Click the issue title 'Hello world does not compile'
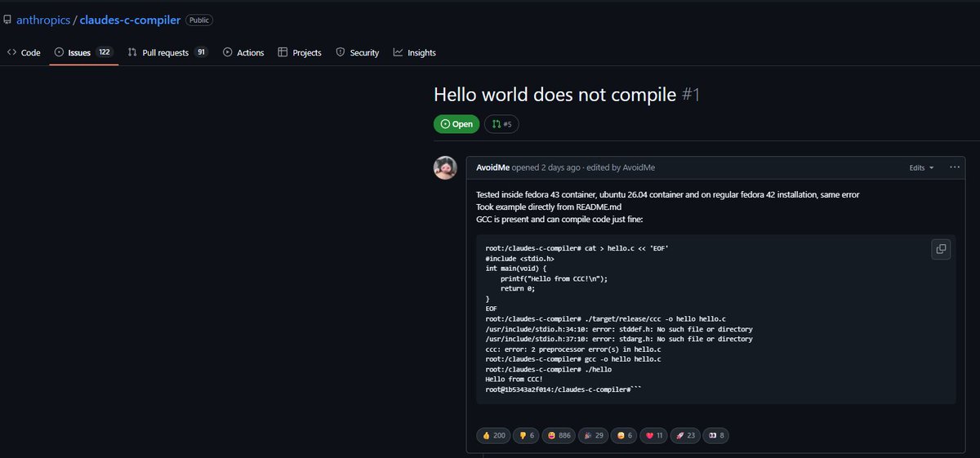 (x=555, y=95)
